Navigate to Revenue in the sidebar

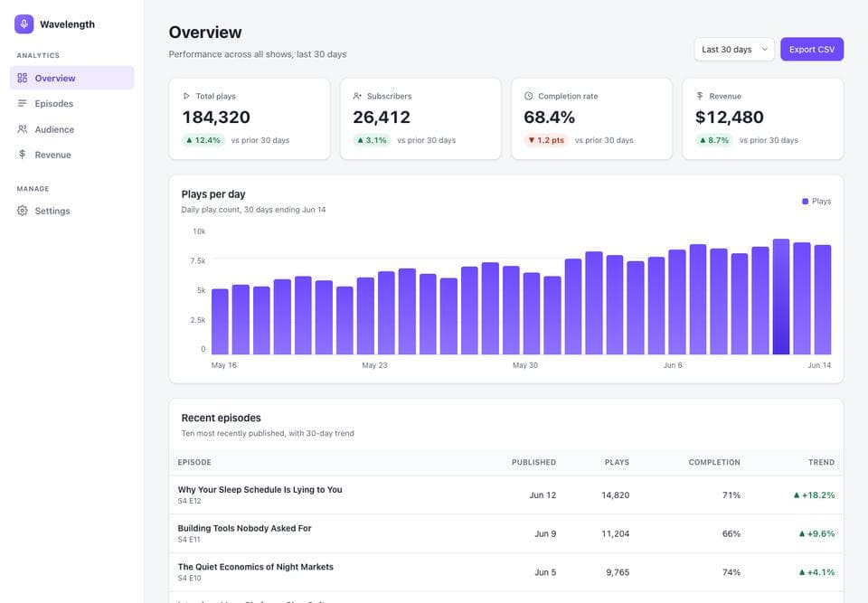[72, 155]
